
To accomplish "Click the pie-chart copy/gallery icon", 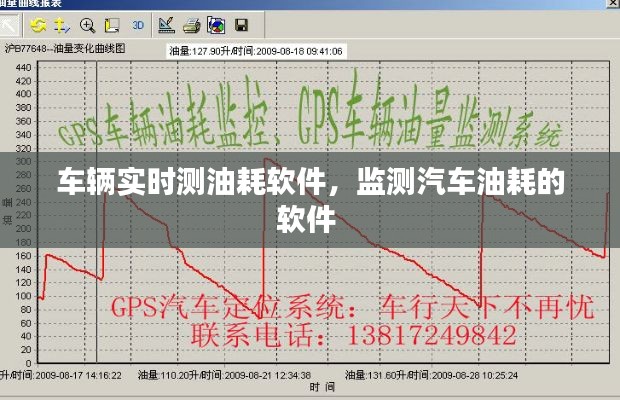I will [x=216, y=25].
